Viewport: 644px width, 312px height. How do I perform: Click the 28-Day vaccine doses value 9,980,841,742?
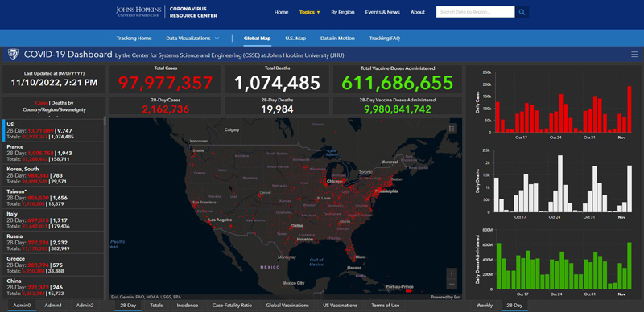(397, 109)
